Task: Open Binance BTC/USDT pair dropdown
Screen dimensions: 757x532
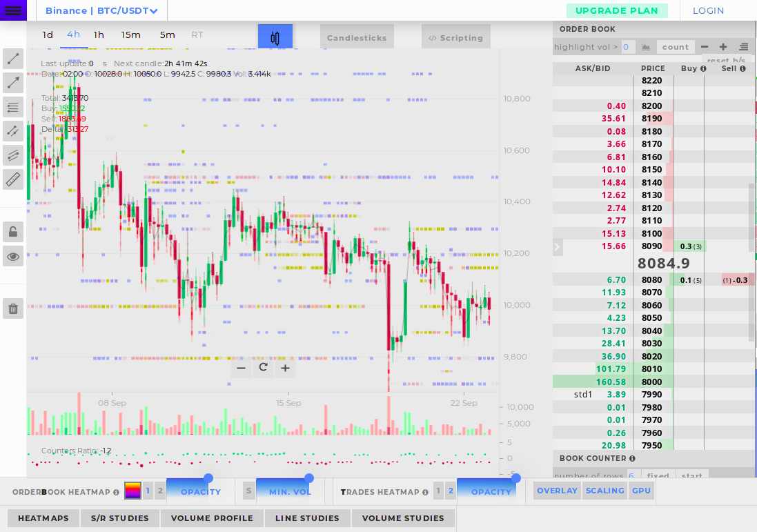Action: coord(102,10)
